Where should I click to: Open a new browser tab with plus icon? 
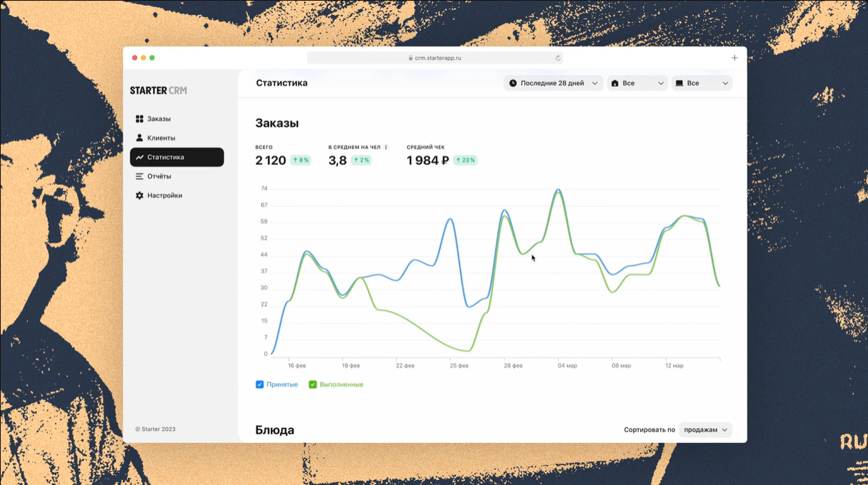[734, 58]
